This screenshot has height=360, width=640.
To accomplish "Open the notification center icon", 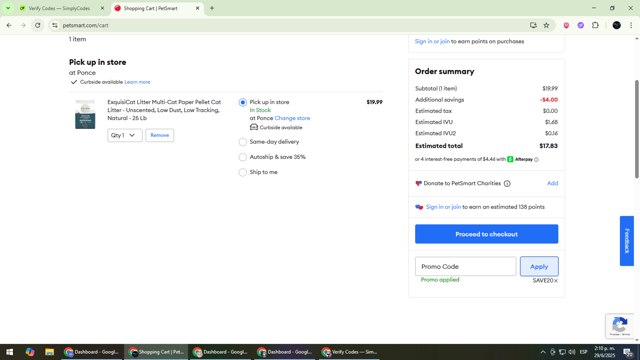I will click(x=628, y=352).
